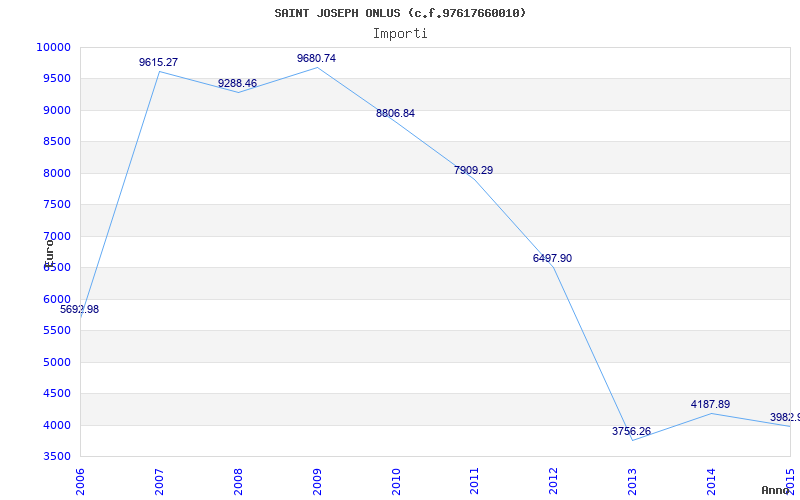This screenshot has height=500, width=800.
Task: Click the Euro axis label
Action: (x=49, y=254)
